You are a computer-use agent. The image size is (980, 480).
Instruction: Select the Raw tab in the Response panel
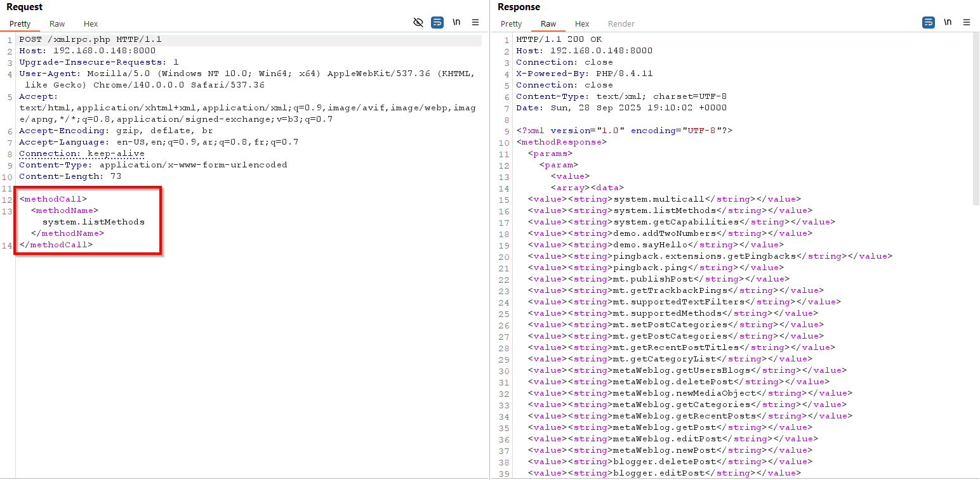click(x=548, y=24)
